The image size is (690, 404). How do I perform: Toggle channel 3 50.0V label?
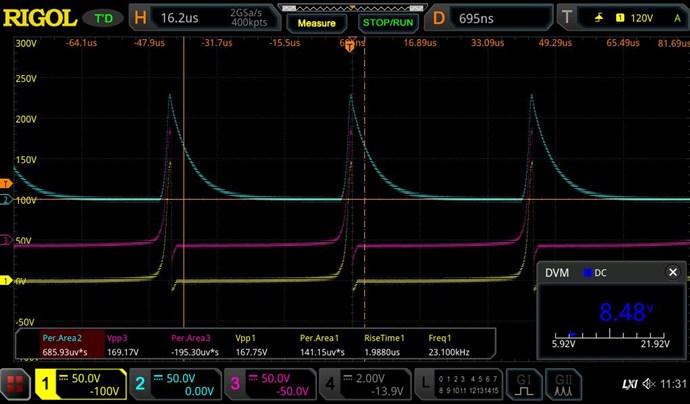[x=275, y=378]
